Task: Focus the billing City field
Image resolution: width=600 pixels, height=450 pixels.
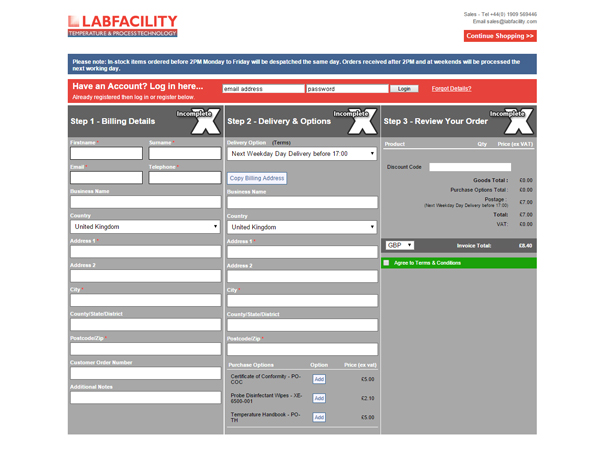Action: coord(145,300)
